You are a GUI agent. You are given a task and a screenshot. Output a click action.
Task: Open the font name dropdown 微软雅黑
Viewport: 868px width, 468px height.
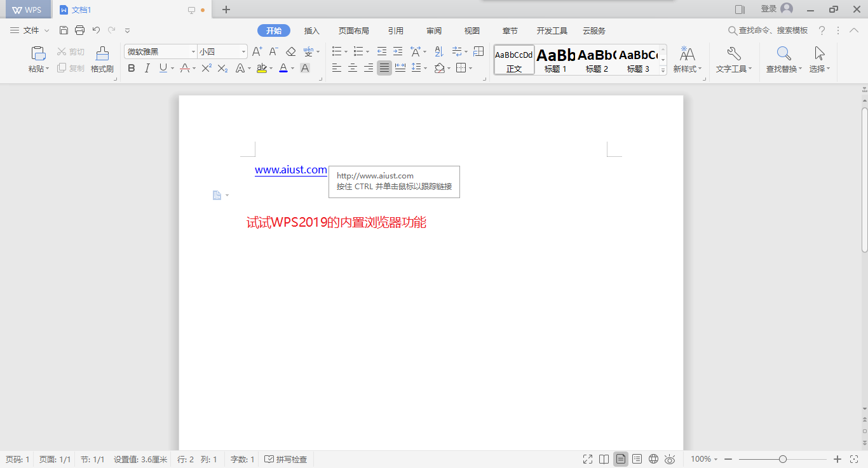pos(193,51)
